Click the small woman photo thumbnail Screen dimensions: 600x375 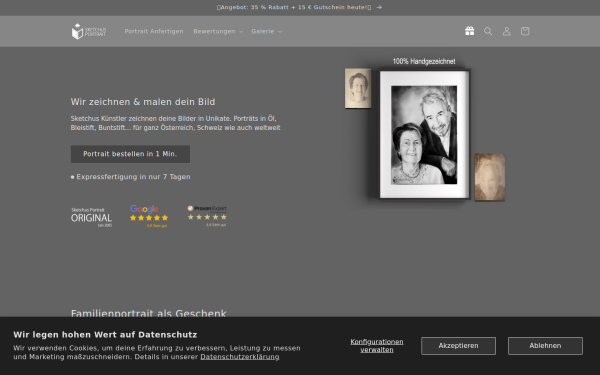[x=358, y=88]
